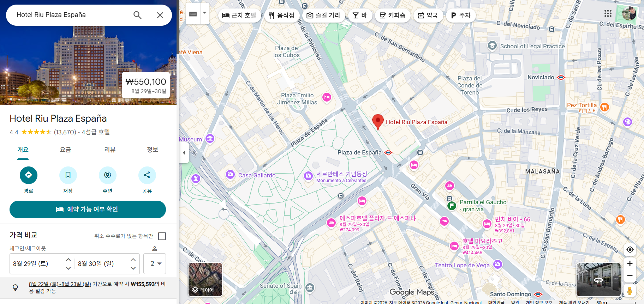The width and height of the screenshot is (644, 304).
Task: Click the search magnifier icon
Action: point(137,15)
